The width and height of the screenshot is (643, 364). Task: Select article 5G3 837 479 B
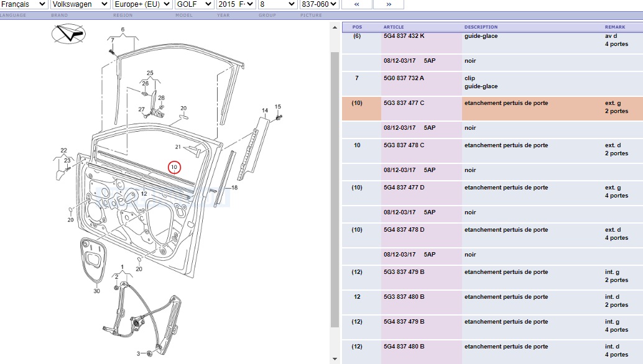[x=404, y=272]
